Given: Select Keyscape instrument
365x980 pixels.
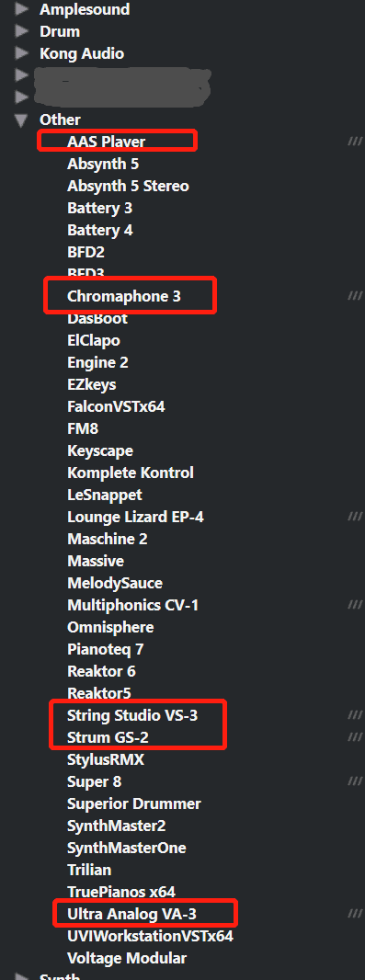Looking at the screenshot, I should coord(100,450).
